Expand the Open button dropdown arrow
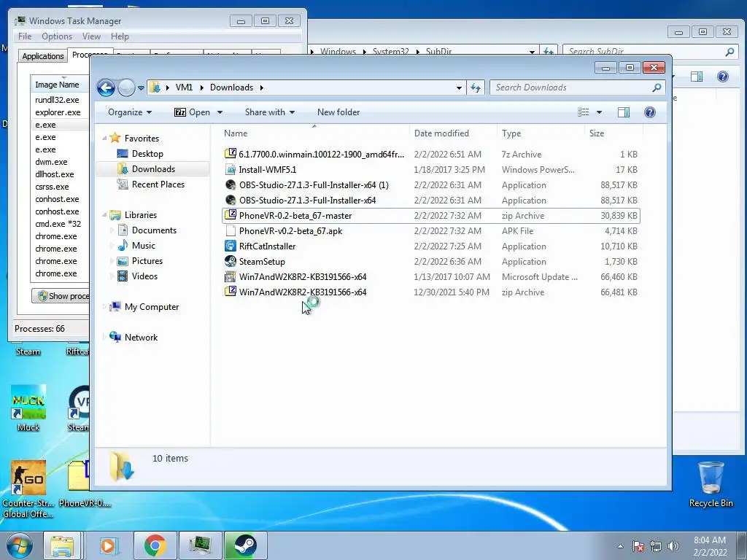The height and width of the screenshot is (560, 747). [220, 112]
